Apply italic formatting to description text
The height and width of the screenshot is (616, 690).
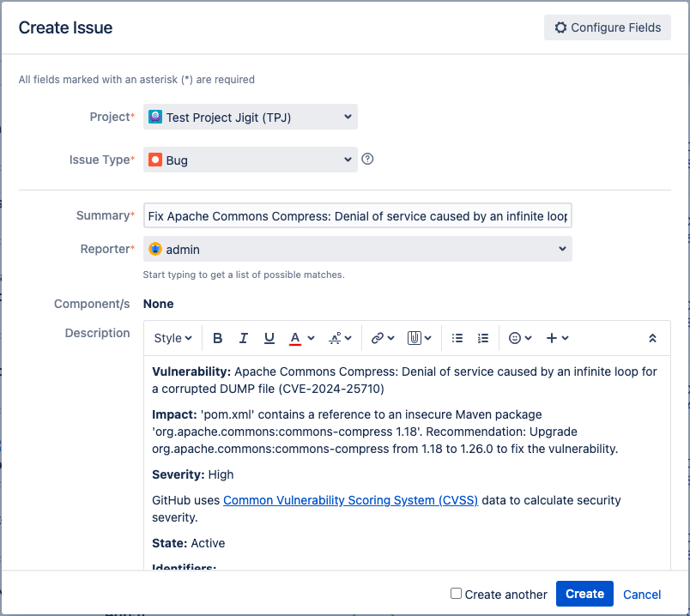(244, 338)
